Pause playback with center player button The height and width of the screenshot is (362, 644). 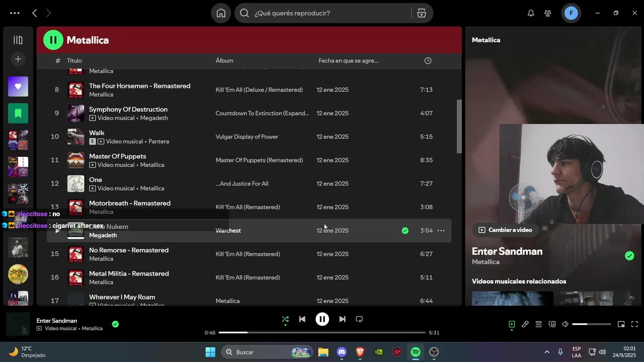pyautogui.click(x=322, y=319)
